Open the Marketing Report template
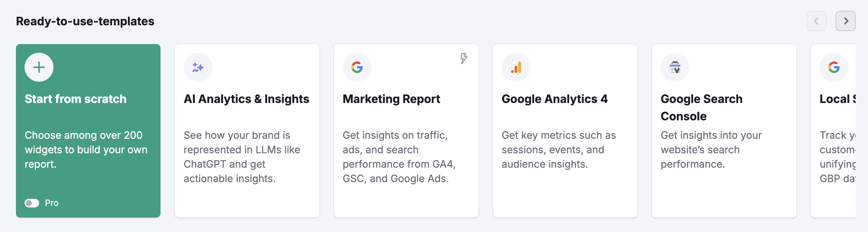This screenshot has height=232, width=868. click(x=406, y=130)
